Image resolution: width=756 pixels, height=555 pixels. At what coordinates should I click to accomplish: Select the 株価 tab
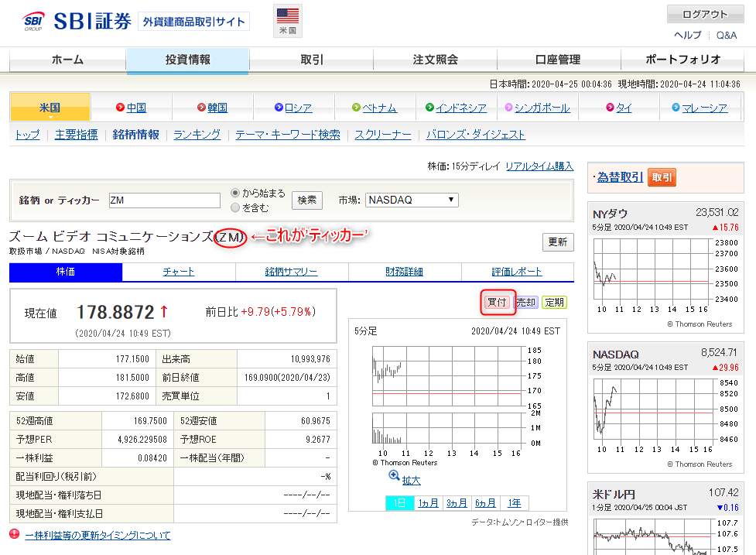coord(66,272)
